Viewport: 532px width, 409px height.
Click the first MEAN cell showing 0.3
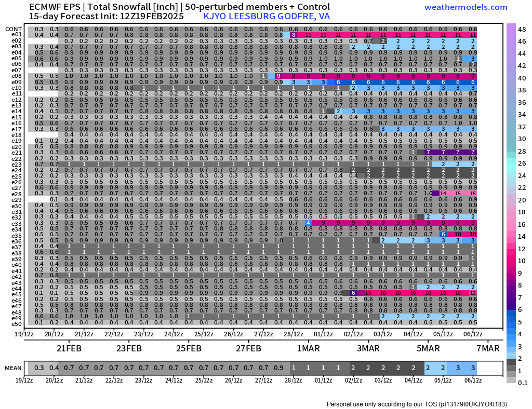(x=39, y=368)
